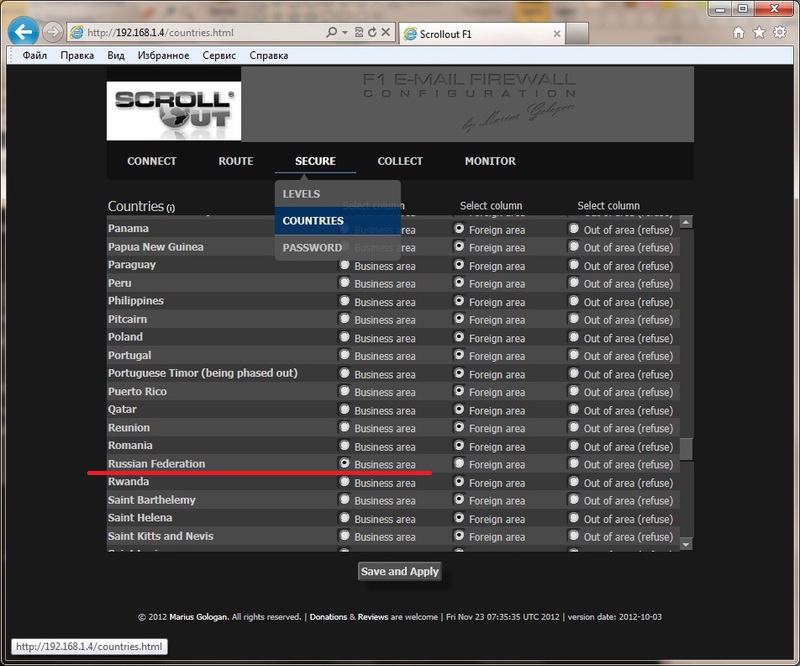Click the Saint Barthelemy country name
This screenshot has width=800, height=666.
point(152,500)
